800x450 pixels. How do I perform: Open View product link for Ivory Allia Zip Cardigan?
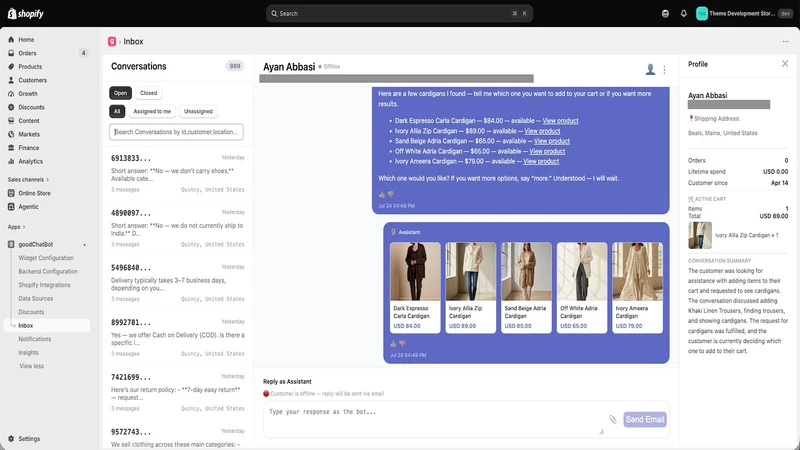(x=542, y=131)
